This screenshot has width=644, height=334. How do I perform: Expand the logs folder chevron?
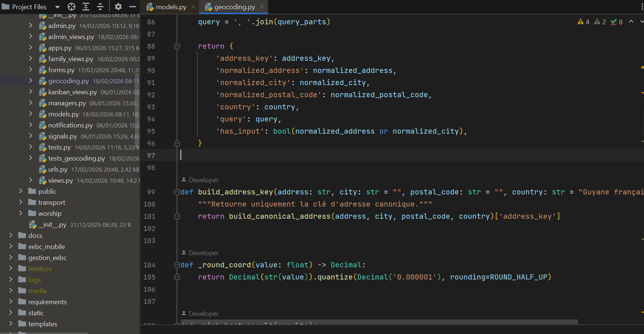[11, 279]
